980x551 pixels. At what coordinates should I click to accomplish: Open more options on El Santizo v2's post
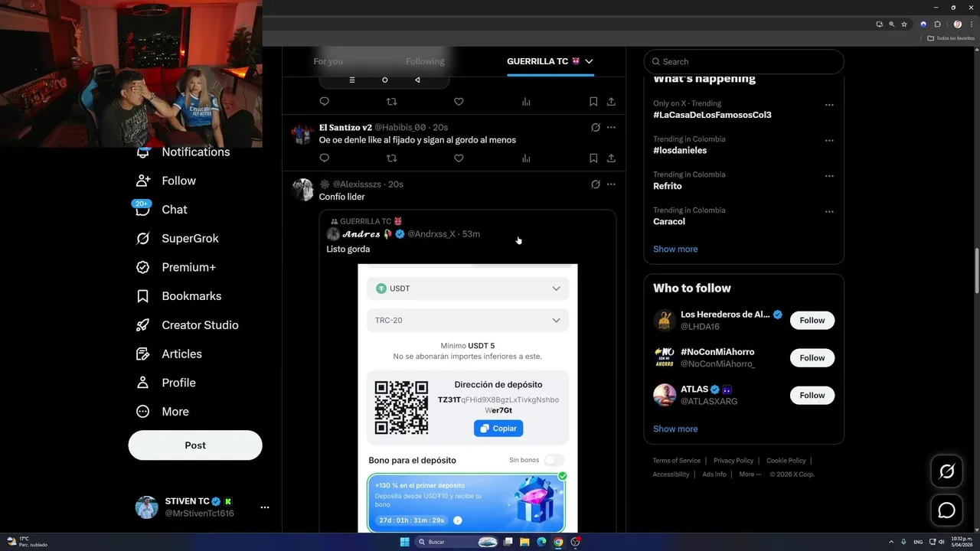tap(611, 128)
